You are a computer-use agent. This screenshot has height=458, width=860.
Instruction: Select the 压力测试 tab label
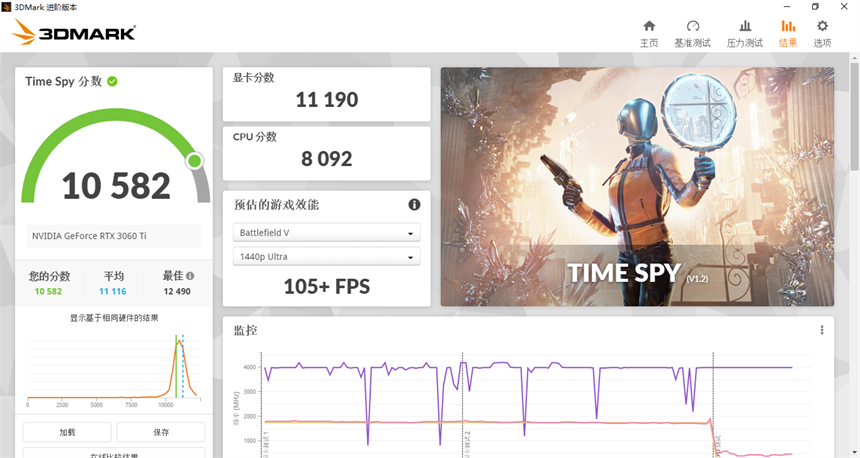click(745, 43)
